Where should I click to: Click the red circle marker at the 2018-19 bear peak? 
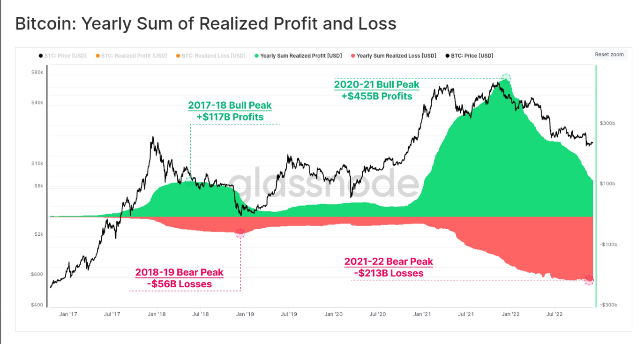point(240,233)
